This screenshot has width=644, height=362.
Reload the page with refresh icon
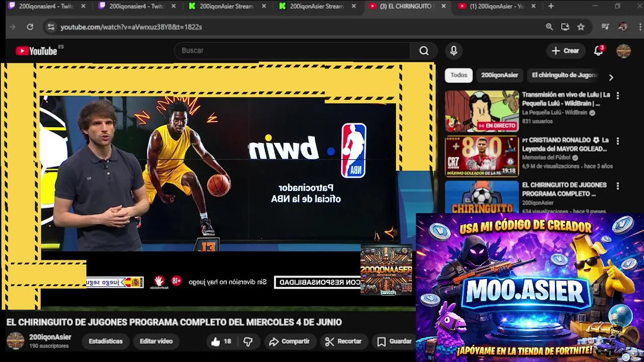30,27
